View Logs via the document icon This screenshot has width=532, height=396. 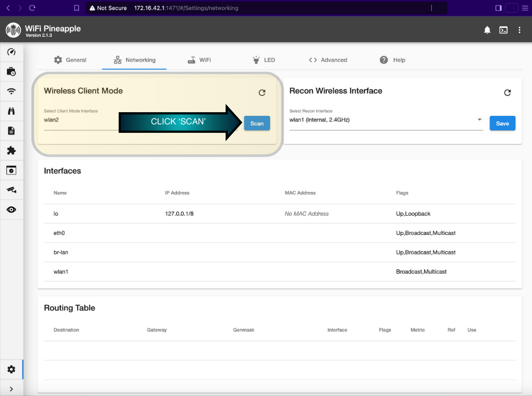12,130
